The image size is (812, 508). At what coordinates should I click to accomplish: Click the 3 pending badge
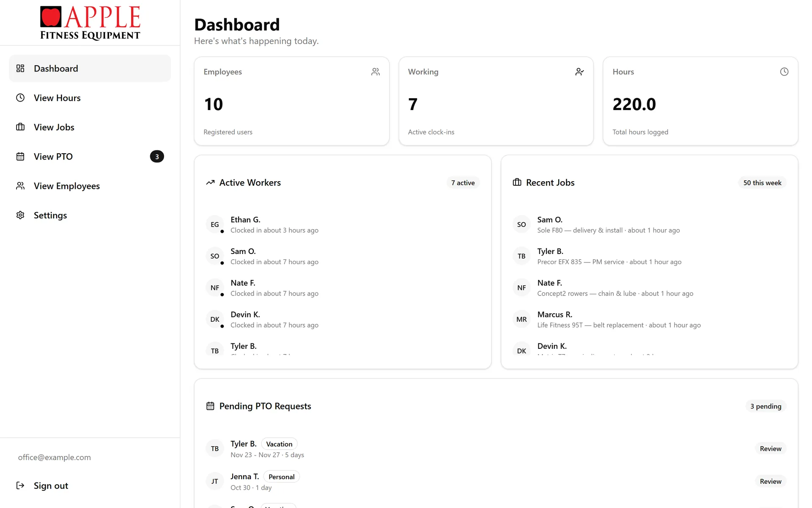coord(765,406)
